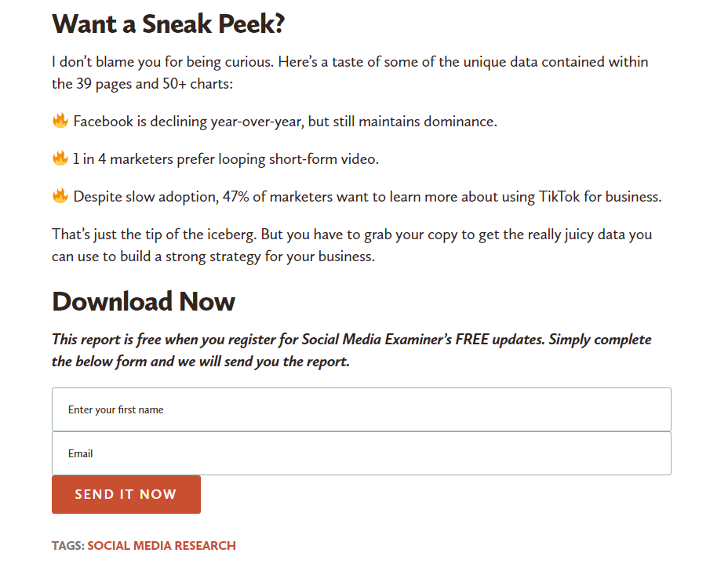Click the TAGS: label
The image size is (728, 571).
coord(68,545)
